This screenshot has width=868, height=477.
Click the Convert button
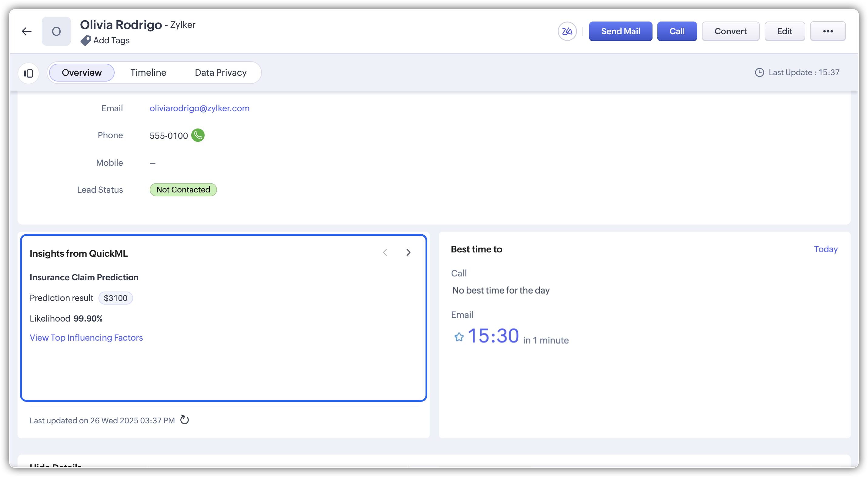pos(730,31)
